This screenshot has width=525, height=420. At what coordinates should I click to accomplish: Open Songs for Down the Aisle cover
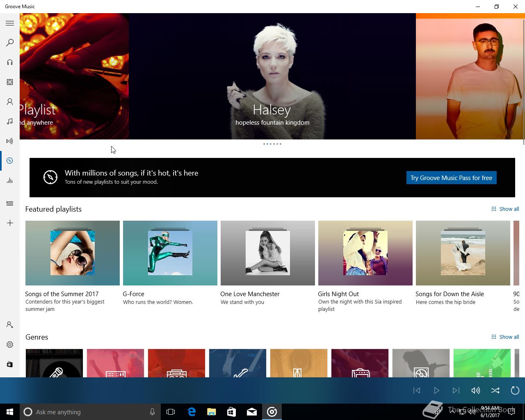[x=463, y=253]
